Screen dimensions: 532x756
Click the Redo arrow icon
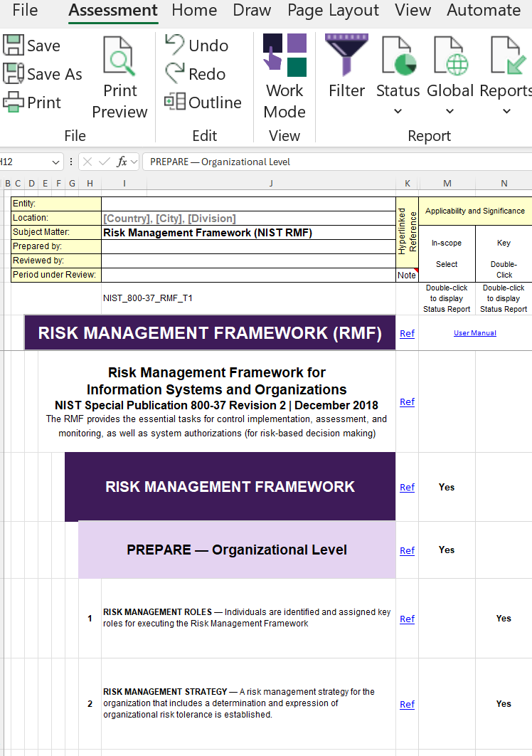(175, 73)
